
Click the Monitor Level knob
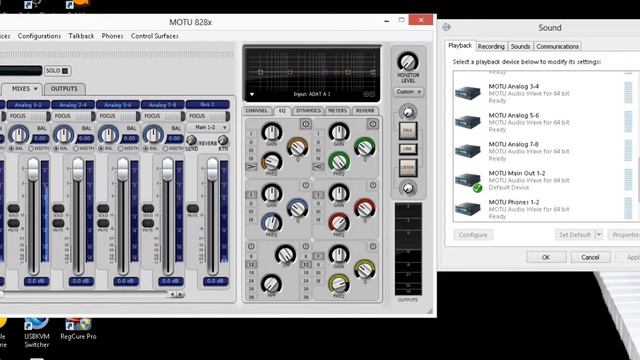[x=408, y=62]
